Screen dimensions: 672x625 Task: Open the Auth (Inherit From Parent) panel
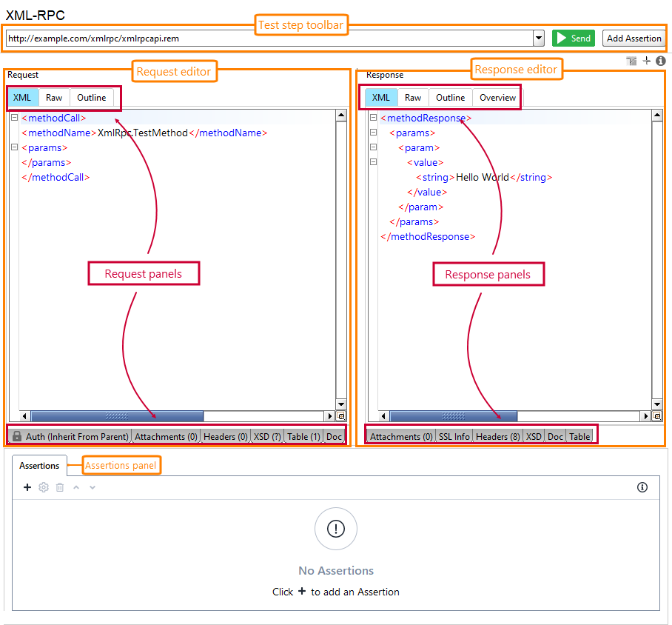[x=70, y=436]
